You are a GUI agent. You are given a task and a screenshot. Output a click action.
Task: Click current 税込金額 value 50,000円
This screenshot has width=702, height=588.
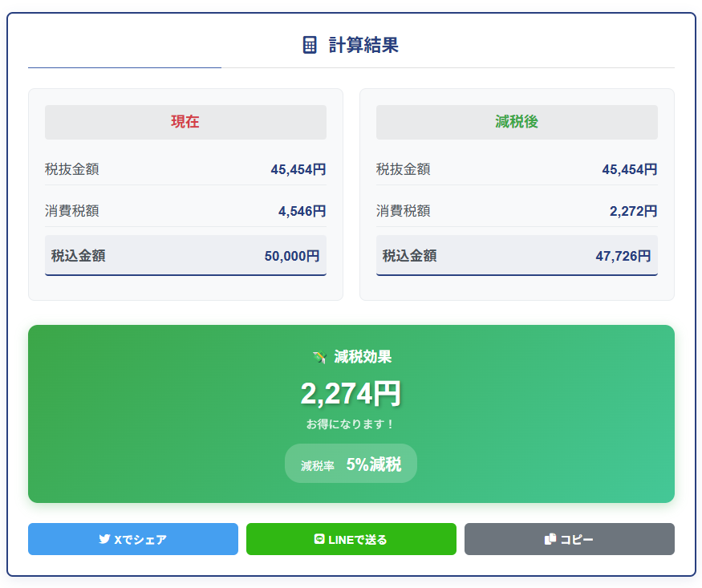coord(292,256)
